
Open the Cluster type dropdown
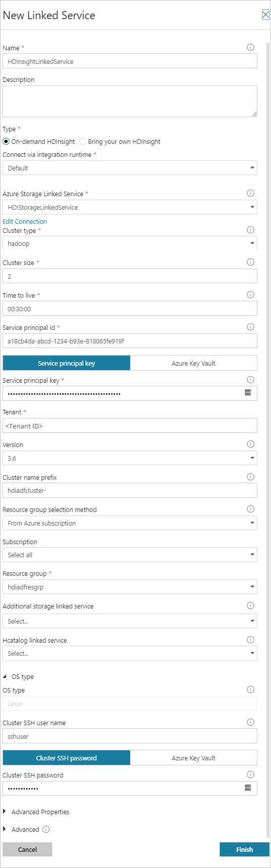[130, 243]
